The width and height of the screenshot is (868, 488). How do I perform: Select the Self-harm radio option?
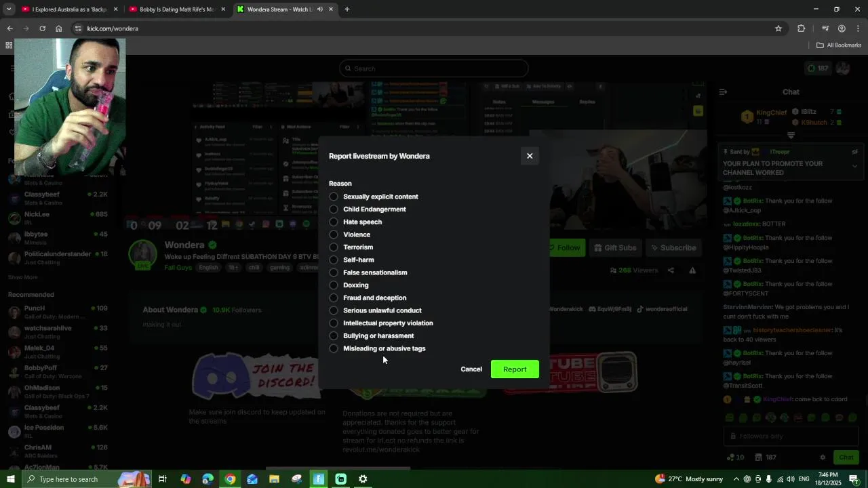pos(334,260)
